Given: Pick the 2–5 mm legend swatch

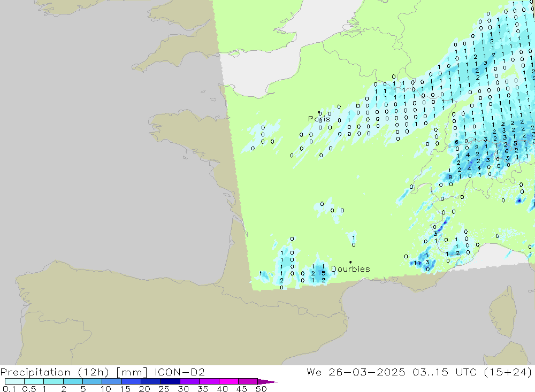Looking at the screenshot, I should 73,381.
